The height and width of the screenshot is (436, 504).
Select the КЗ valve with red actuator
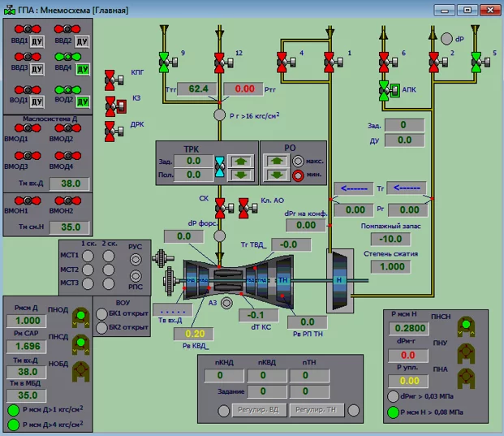tap(114, 106)
